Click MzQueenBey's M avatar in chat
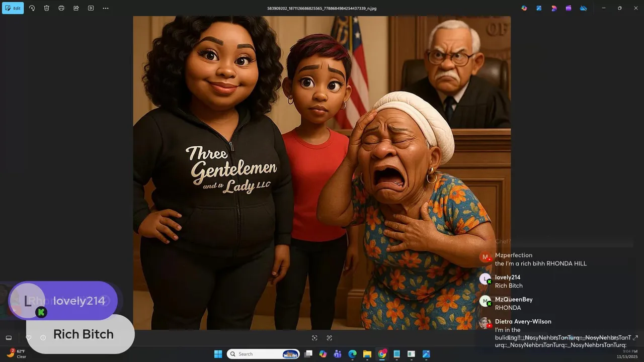The width and height of the screenshot is (644, 362). (x=485, y=302)
